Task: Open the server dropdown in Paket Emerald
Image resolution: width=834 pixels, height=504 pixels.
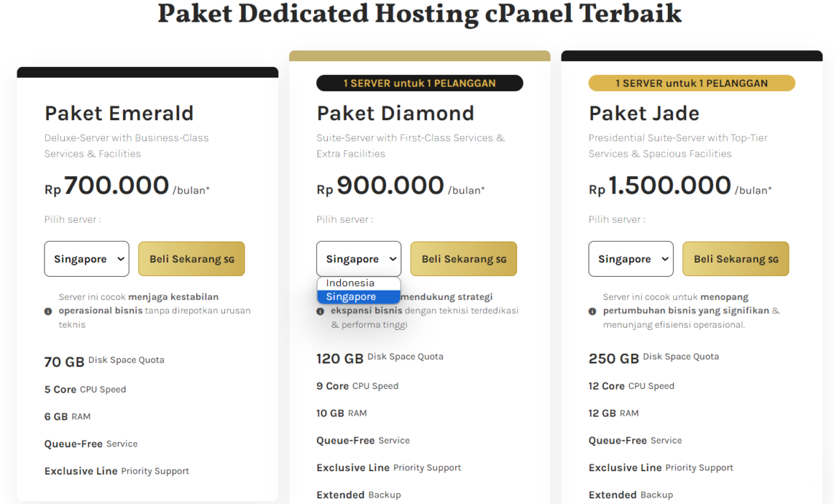Action: pos(86,258)
